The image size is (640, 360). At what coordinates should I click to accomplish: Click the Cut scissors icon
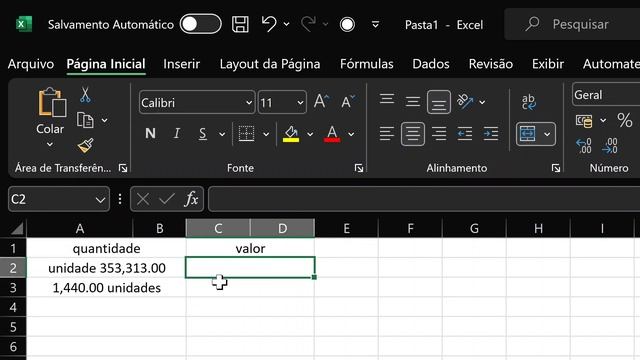pyautogui.click(x=85, y=95)
